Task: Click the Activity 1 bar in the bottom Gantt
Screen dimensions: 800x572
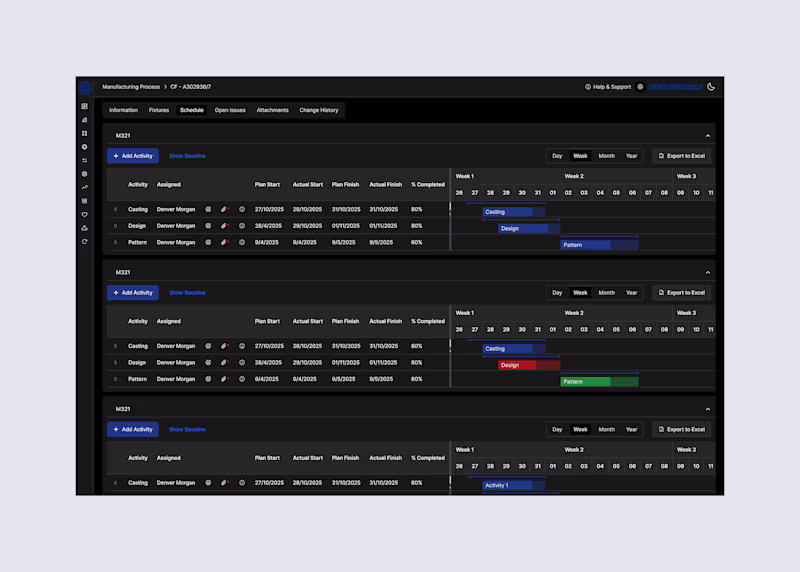Action: point(514,485)
